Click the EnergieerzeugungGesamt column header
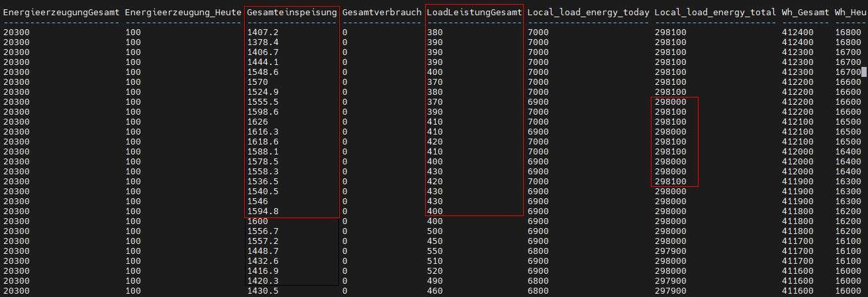The image size is (868, 297). (61, 13)
